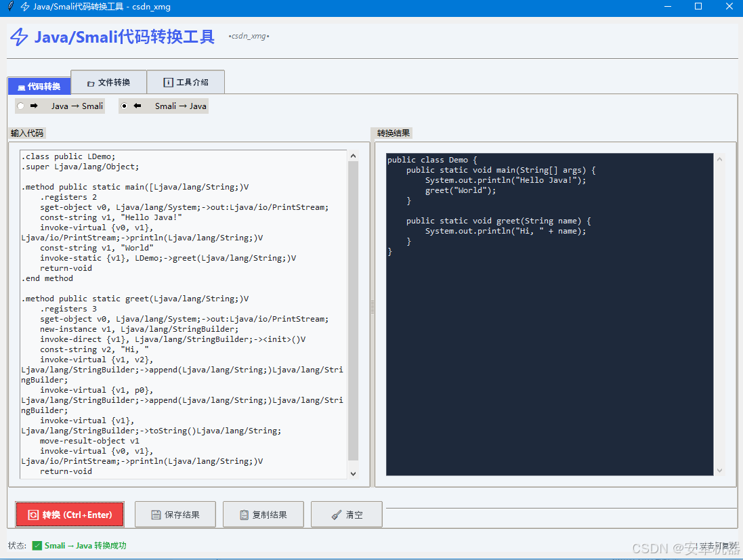
Task: Click the "public class Demo {" result line
Action: click(432, 160)
